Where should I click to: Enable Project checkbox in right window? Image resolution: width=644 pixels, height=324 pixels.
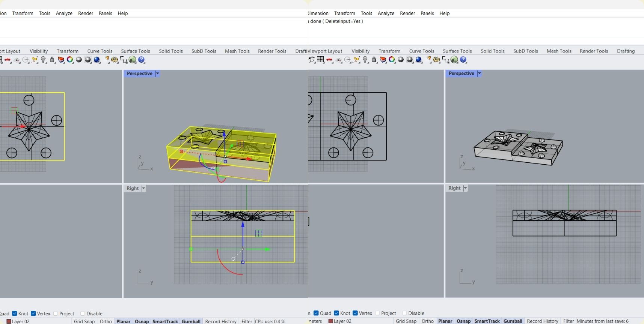[377, 313]
